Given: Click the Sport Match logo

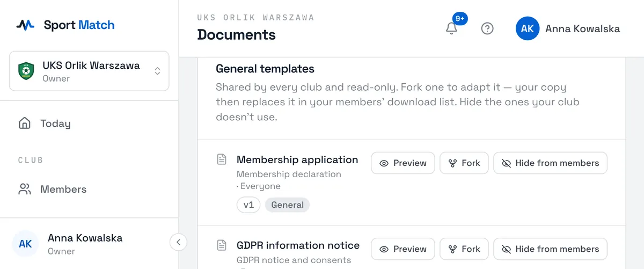Looking at the screenshot, I should click(65, 25).
